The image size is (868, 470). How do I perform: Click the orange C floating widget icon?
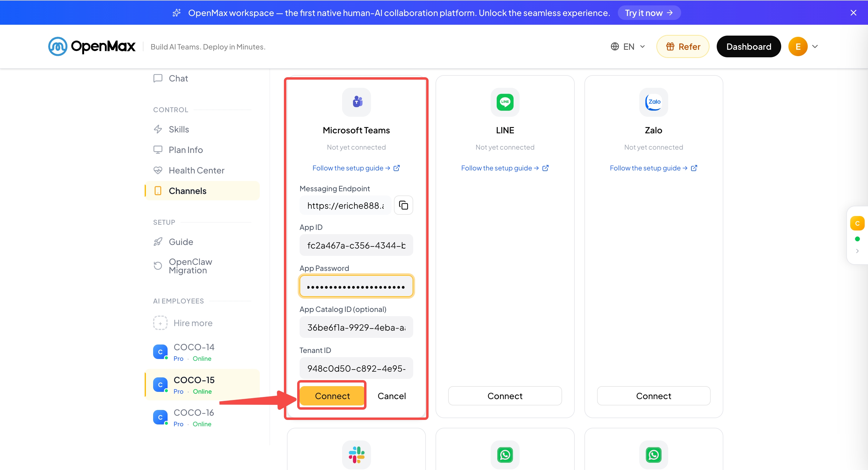point(857,223)
